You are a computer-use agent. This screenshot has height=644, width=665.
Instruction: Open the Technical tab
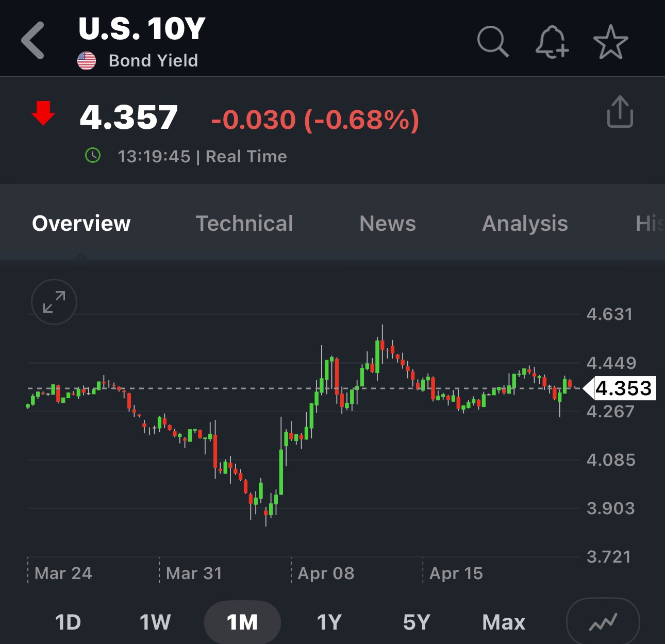[x=244, y=224]
